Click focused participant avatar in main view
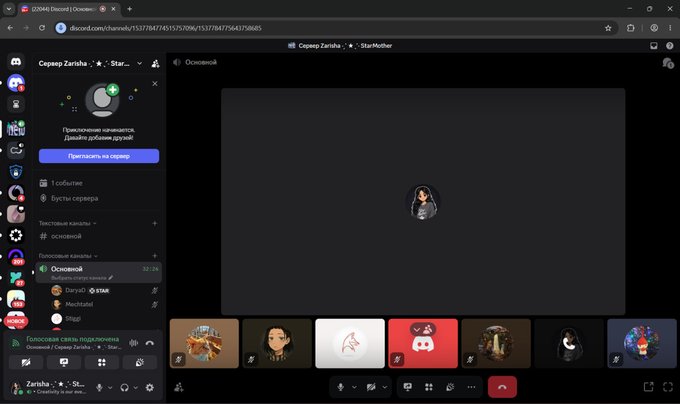Image resolution: width=680 pixels, height=404 pixels. click(x=423, y=202)
